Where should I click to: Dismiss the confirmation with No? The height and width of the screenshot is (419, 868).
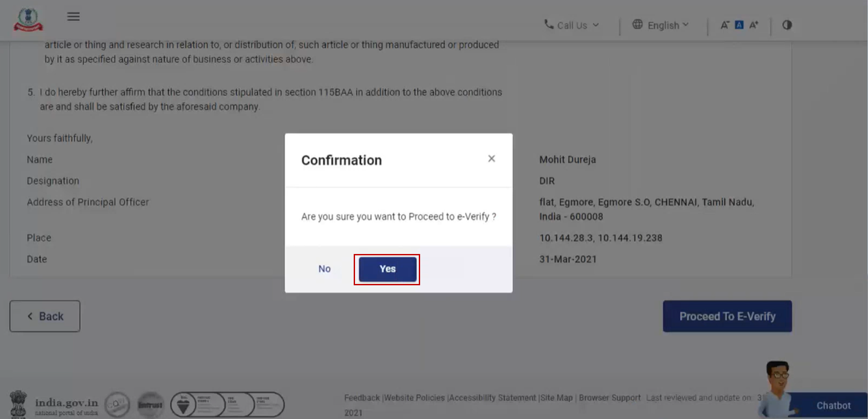coord(324,269)
